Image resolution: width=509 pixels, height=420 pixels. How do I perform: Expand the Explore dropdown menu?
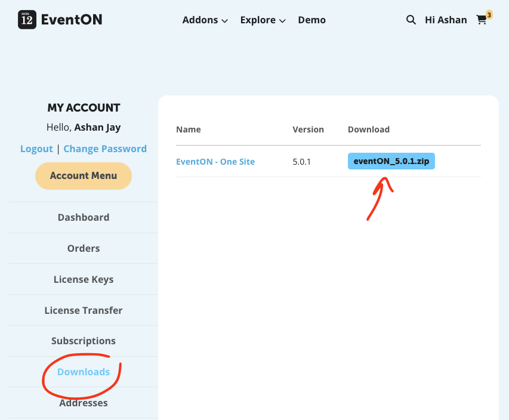click(x=263, y=20)
